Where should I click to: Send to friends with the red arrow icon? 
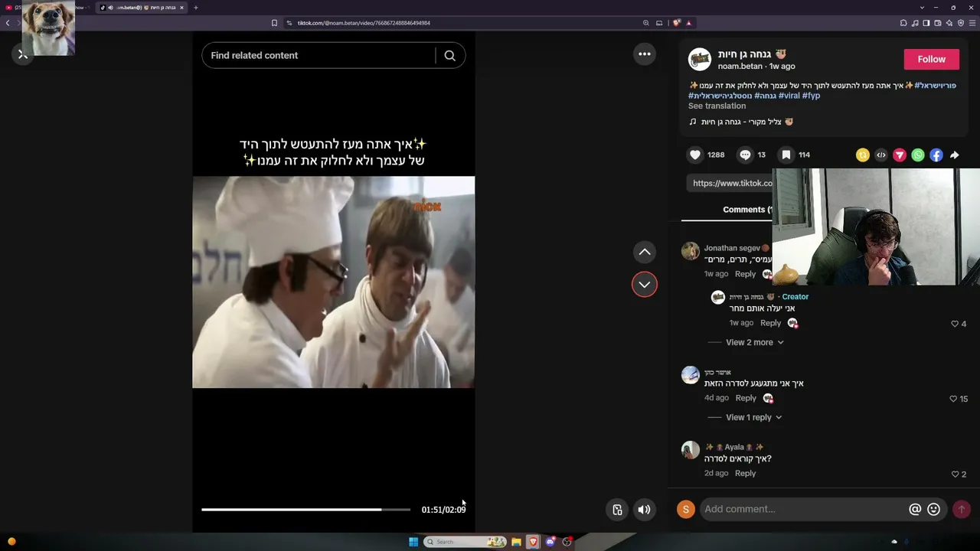[x=900, y=155]
